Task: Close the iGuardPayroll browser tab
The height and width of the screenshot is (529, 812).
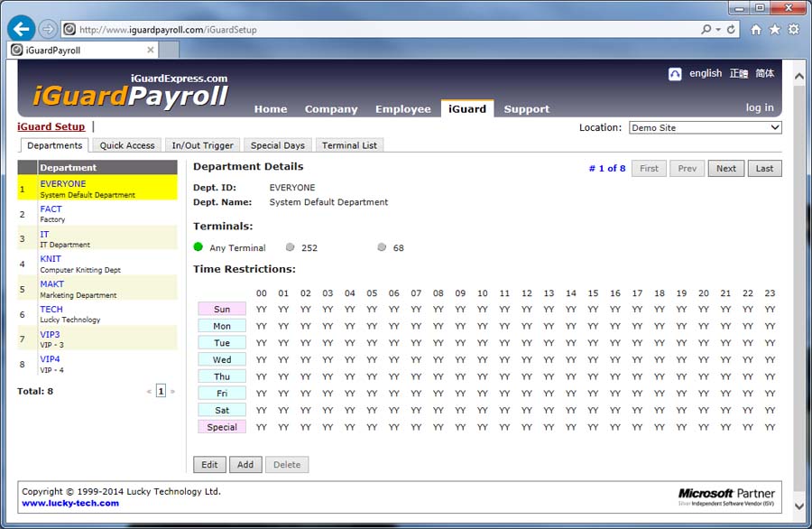Action: [150, 50]
